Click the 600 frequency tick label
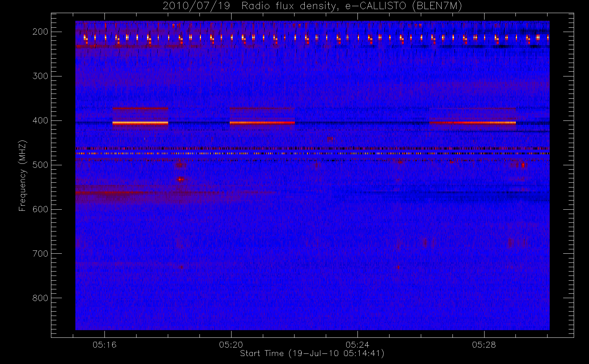589x364 pixels. (40, 209)
